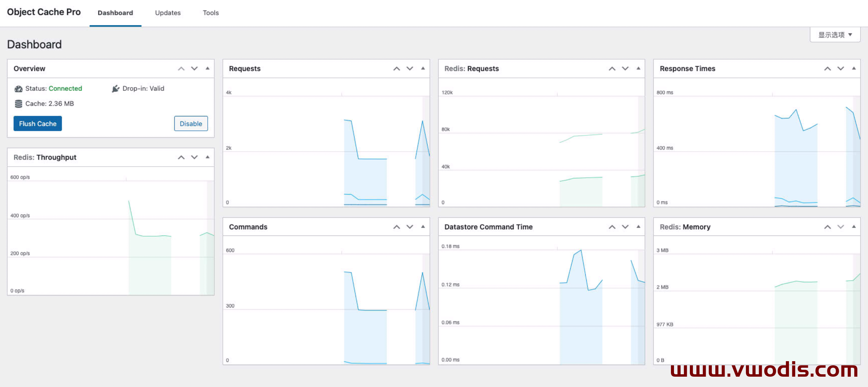868x387 pixels.
Task: Click the Disable button in Overview
Action: [x=191, y=124]
